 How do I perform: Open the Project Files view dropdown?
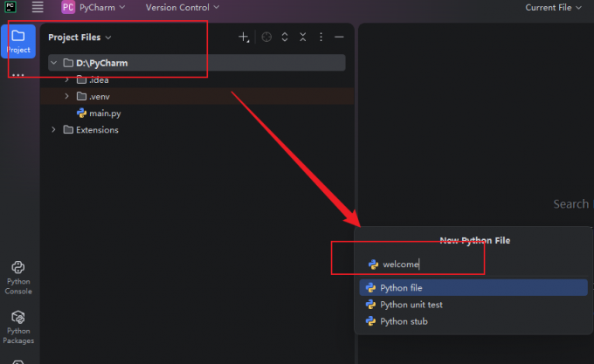(x=80, y=37)
